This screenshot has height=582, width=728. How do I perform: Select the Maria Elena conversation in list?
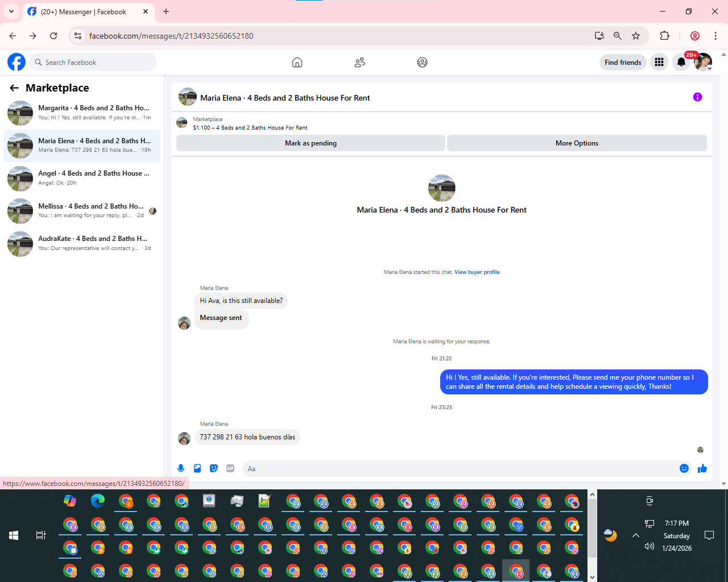coord(82,145)
